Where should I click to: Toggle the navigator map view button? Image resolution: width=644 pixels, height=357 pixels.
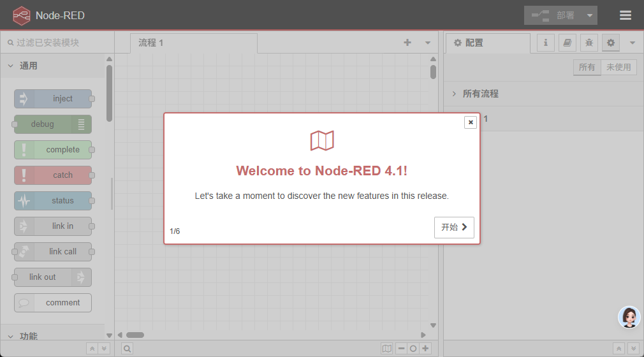click(386, 348)
